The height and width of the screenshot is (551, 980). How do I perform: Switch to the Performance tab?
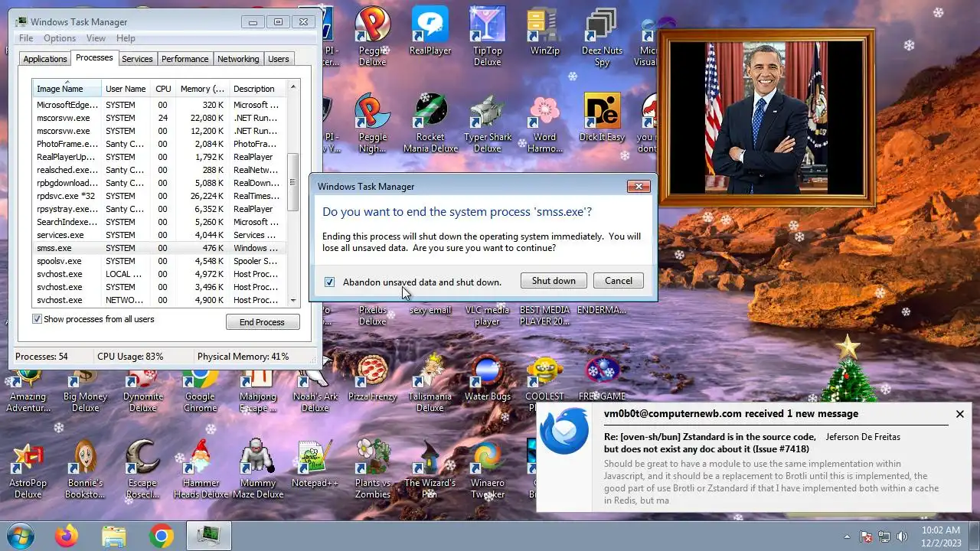point(185,59)
